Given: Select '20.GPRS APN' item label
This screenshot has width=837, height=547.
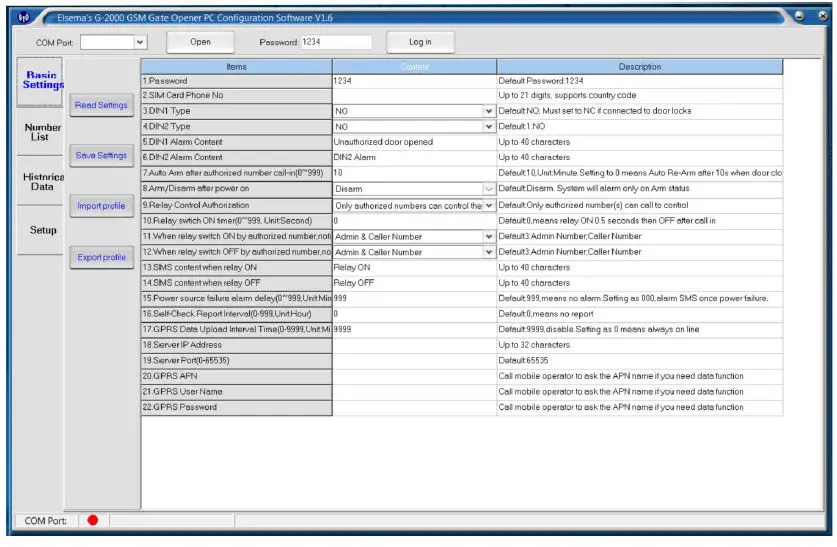Looking at the screenshot, I should coord(236,376).
